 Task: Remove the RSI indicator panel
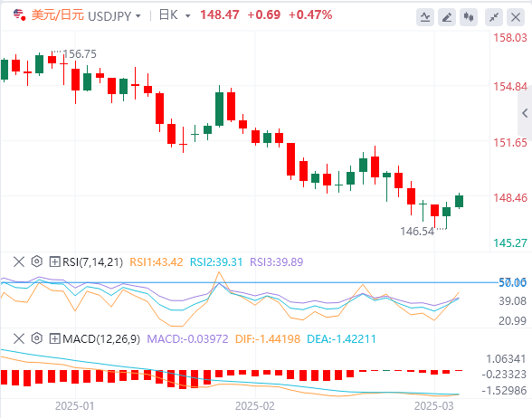click(19, 261)
